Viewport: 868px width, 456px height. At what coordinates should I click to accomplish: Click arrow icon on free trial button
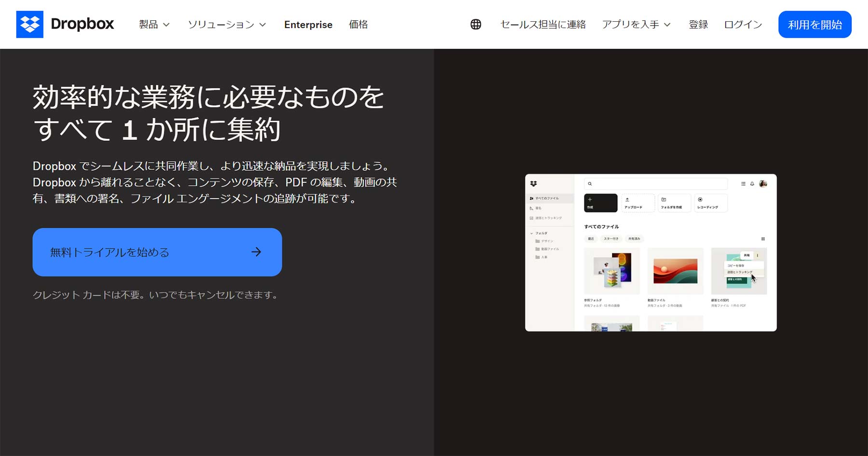[257, 252]
